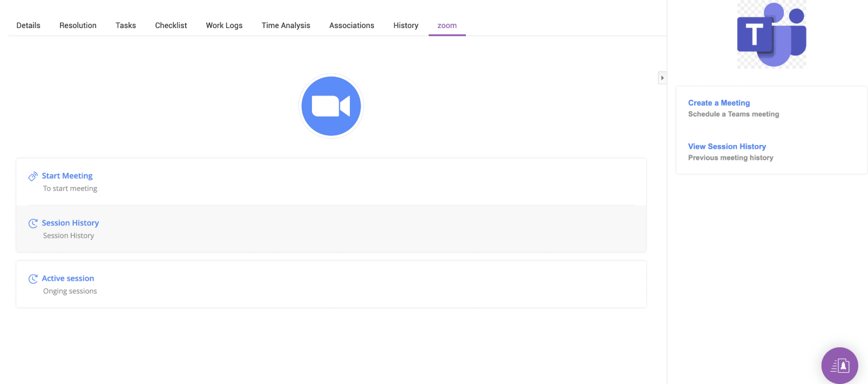Click the Start Meeting link icon
The height and width of the screenshot is (384, 868).
33,176
